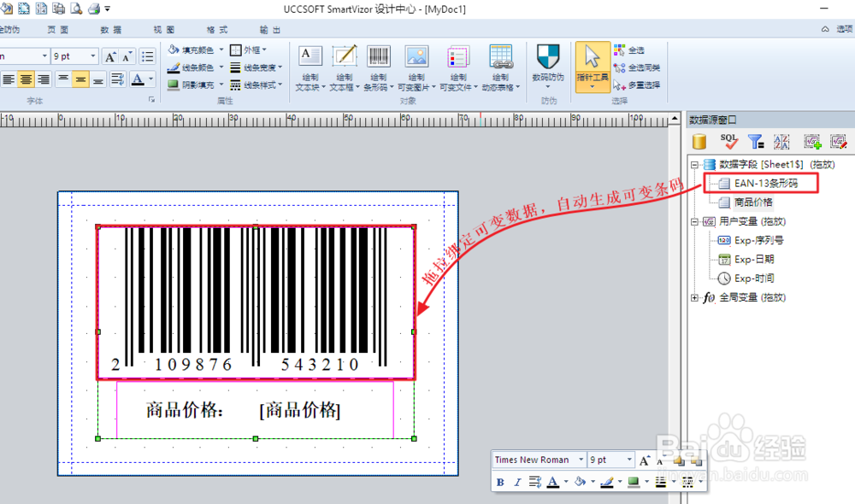Click the data filter funnel icon
The height and width of the screenshot is (504, 855).
(755, 142)
